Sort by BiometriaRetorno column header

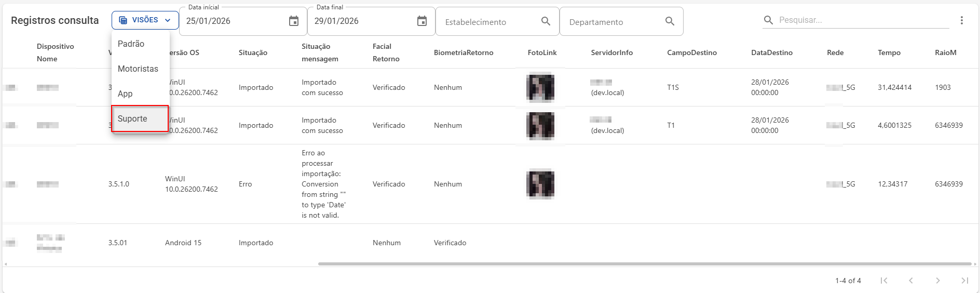click(x=464, y=52)
